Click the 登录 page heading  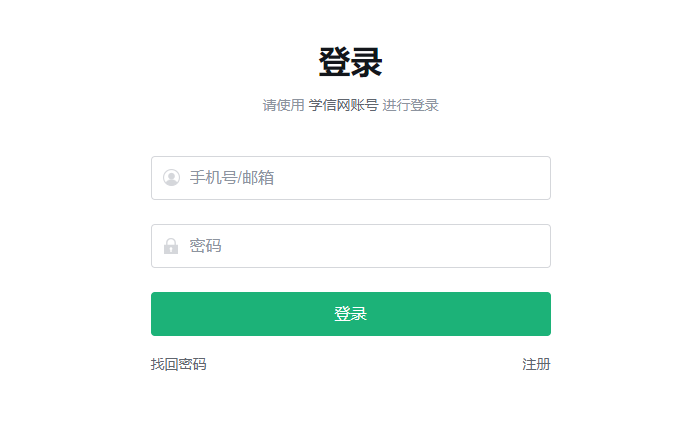click(x=350, y=62)
